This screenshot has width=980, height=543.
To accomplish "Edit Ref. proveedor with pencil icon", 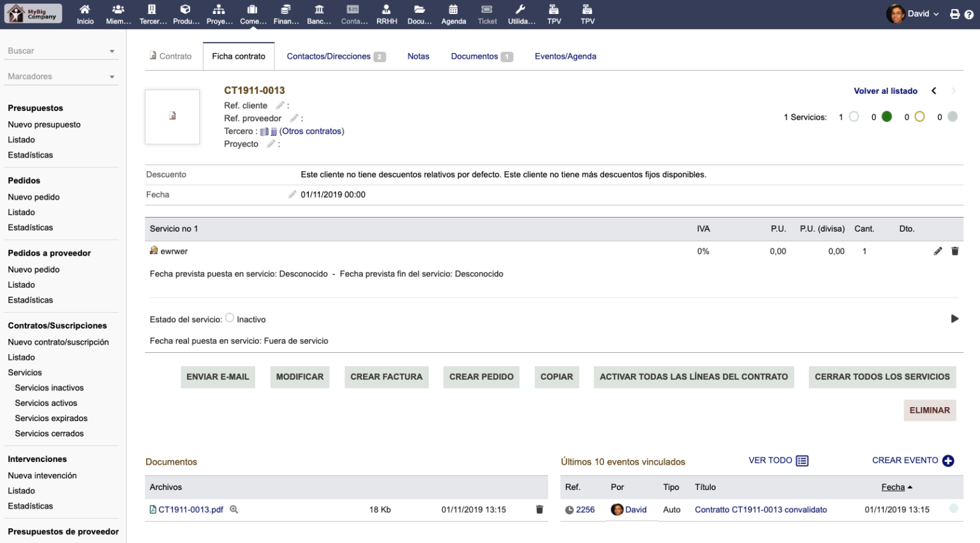I will (x=293, y=118).
